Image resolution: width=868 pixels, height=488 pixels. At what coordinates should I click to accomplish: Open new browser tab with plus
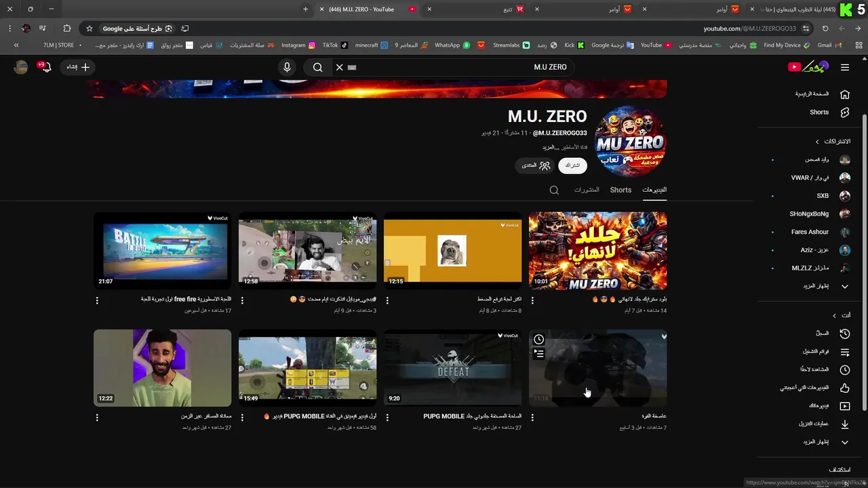click(305, 9)
